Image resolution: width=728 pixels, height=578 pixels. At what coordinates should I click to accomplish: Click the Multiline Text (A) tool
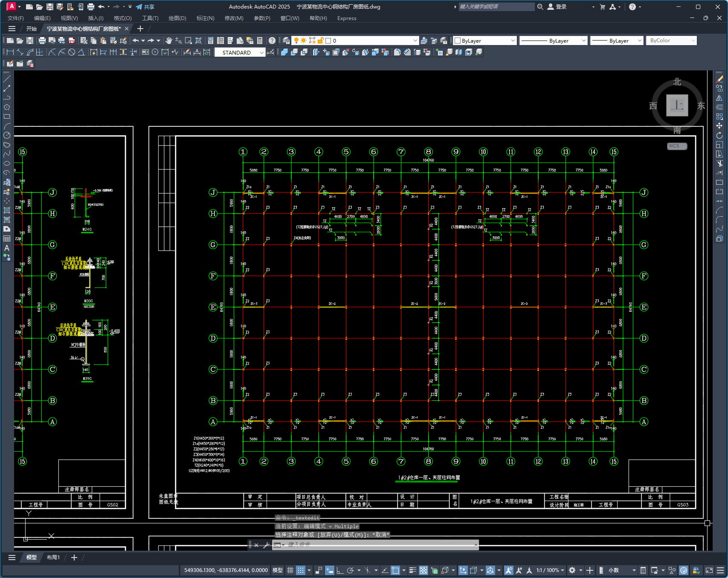click(7, 248)
